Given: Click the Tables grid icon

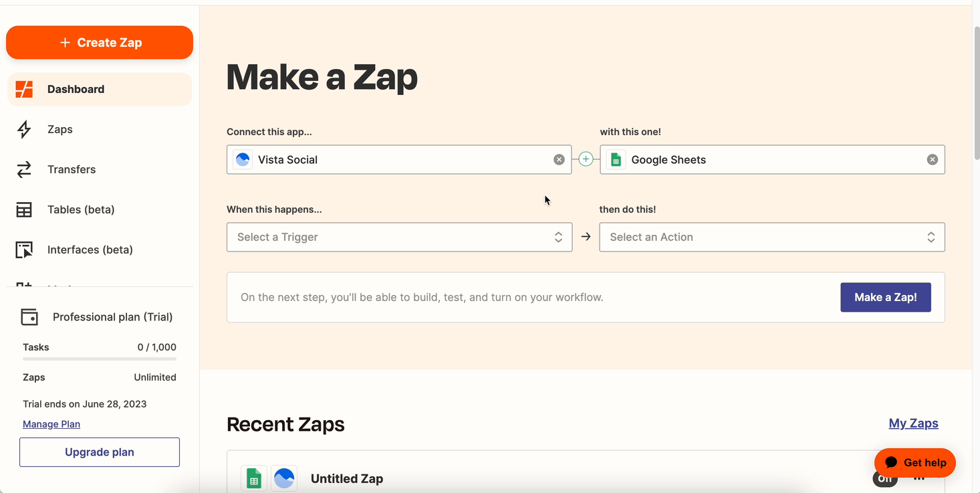Looking at the screenshot, I should [x=24, y=209].
